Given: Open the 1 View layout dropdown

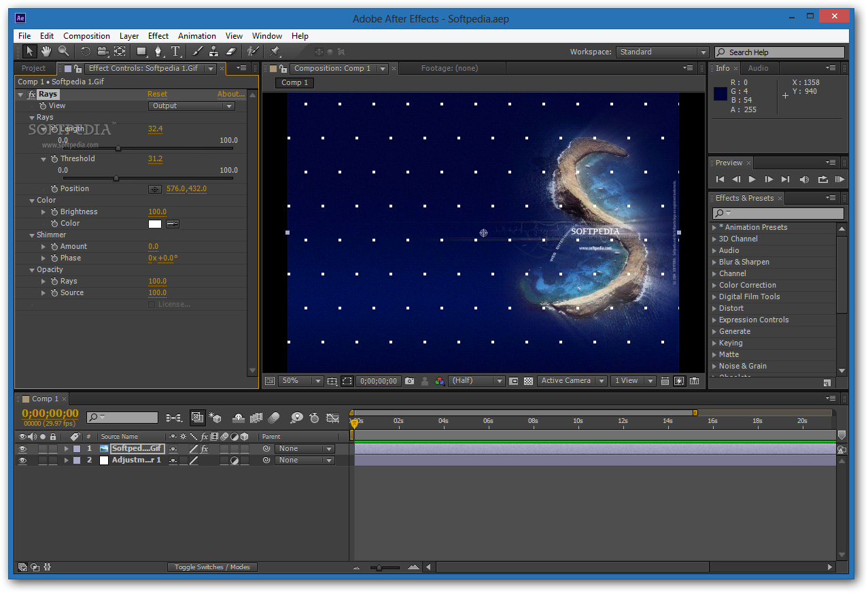Looking at the screenshot, I should point(633,381).
